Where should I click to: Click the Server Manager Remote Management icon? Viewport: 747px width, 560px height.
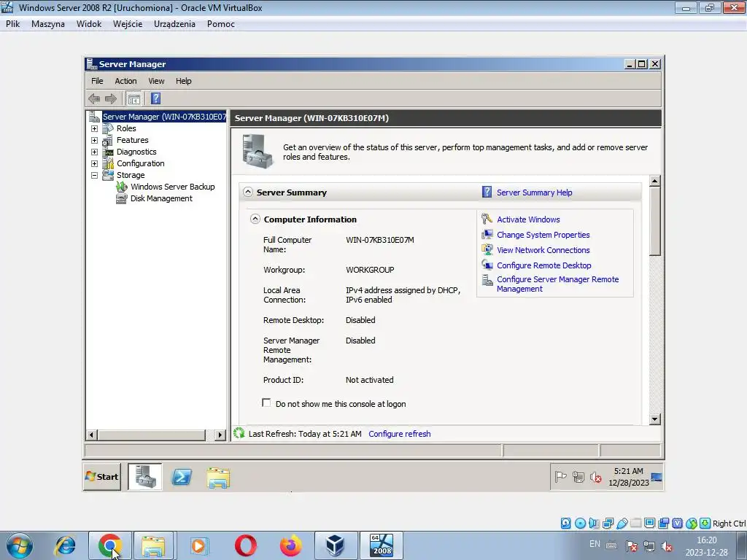(x=487, y=280)
